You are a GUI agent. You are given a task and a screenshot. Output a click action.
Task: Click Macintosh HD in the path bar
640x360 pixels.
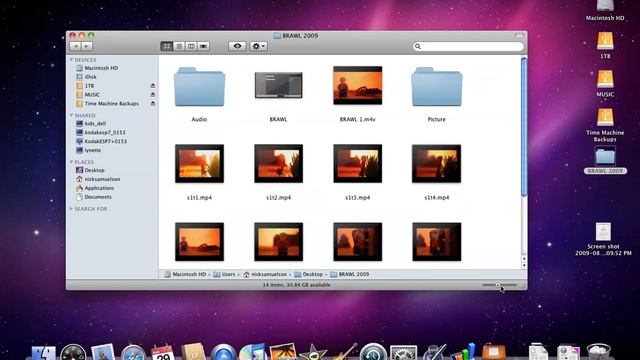(185, 274)
